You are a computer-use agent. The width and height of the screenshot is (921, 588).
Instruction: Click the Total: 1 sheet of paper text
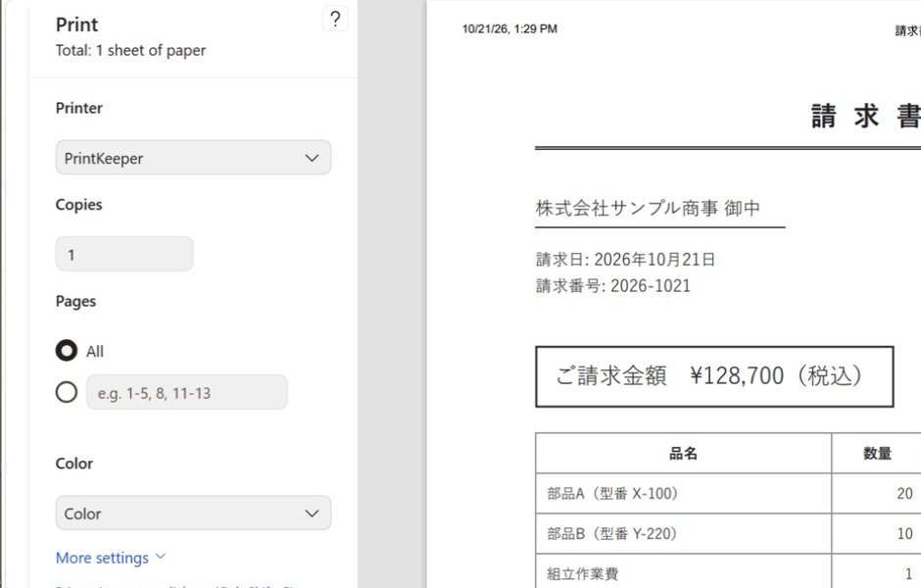tap(130, 51)
